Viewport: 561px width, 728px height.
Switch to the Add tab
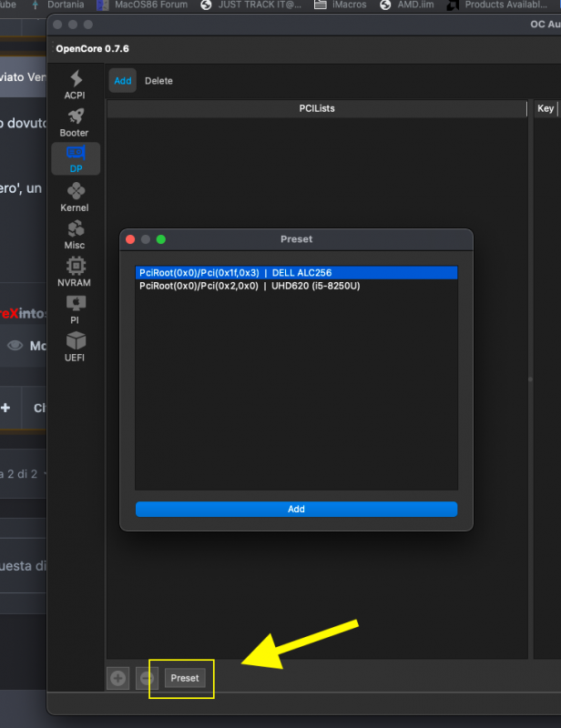123,81
